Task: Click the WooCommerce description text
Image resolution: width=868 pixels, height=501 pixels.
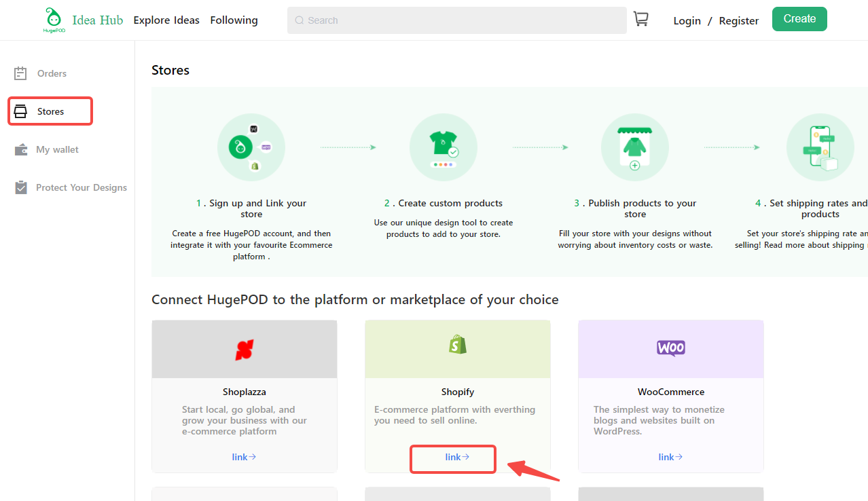Action: 659,420
